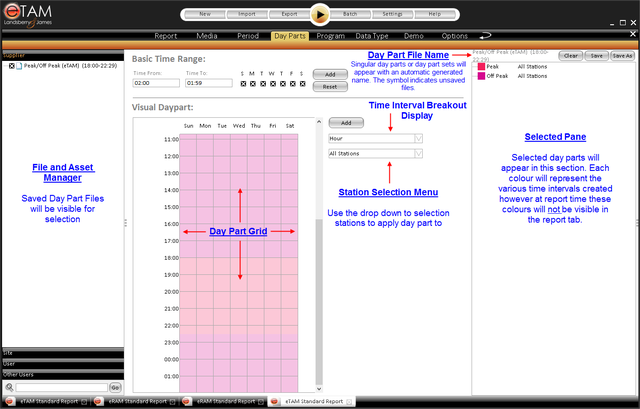Click the eTAM logo
The height and width of the screenshot is (409, 640).
coord(28,15)
